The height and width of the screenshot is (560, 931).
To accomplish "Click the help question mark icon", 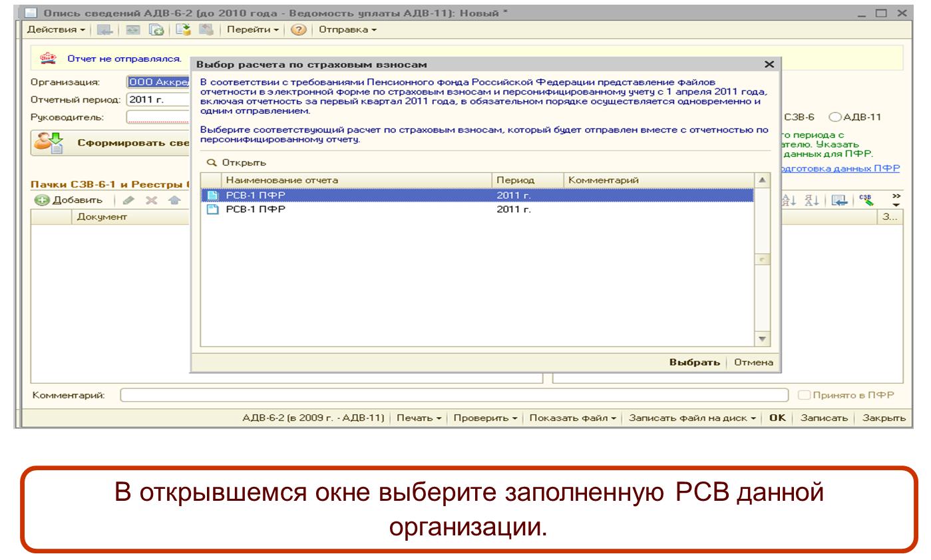I will [299, 30].
